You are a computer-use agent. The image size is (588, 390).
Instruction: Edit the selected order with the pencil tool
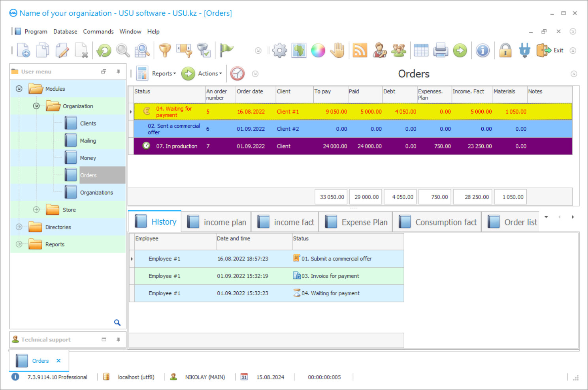click(62, 50)
